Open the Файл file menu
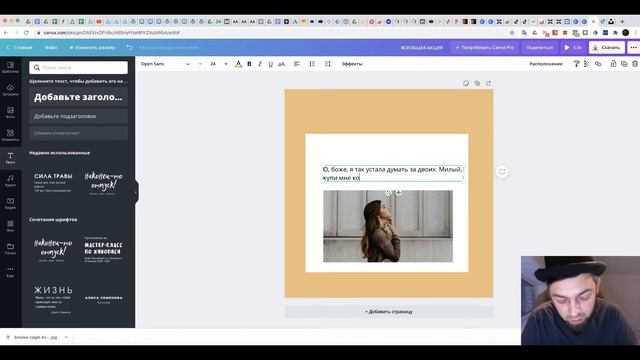The height and width of the screenshot is (360, 640). tap(51, 48)
